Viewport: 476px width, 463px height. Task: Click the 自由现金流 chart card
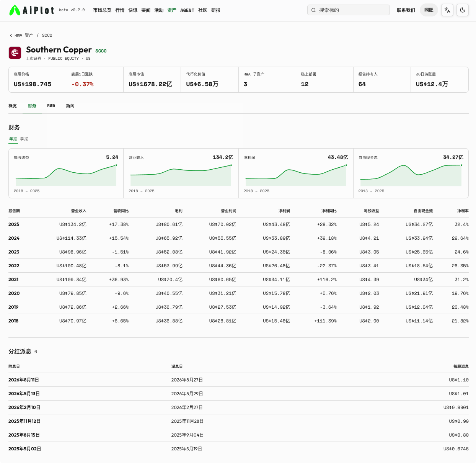click(x=411, y=173)
